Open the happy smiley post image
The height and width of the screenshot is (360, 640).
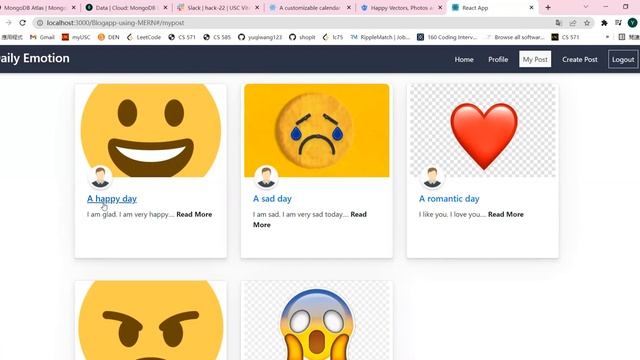tap(151, 131)
